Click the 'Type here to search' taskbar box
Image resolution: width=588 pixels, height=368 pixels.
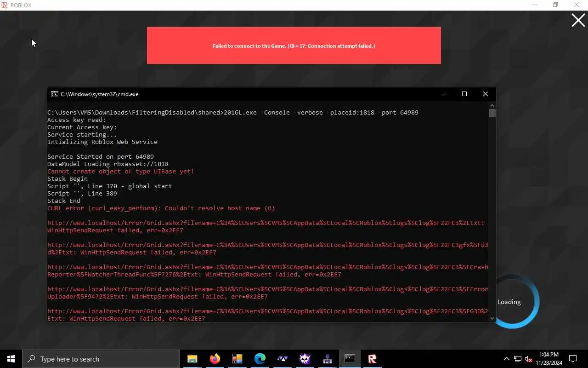[101, 359]
